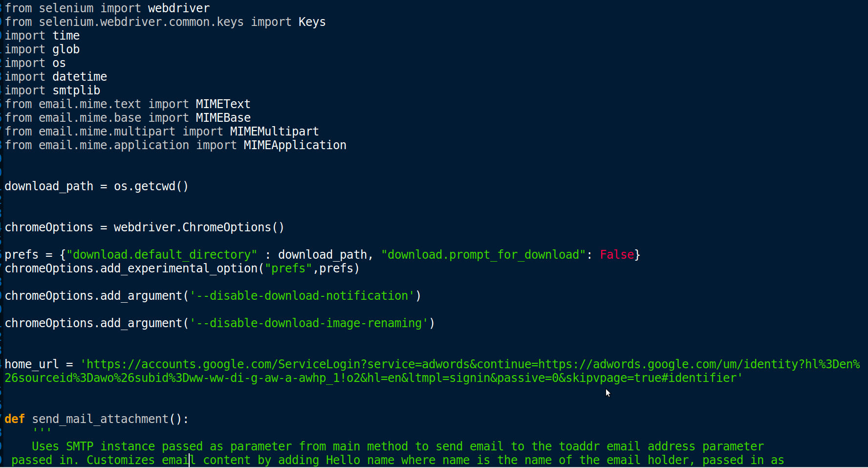Click 'skipvpage=true#identifier' at the URL's end
868x468 pixels.
coord(651,378)
